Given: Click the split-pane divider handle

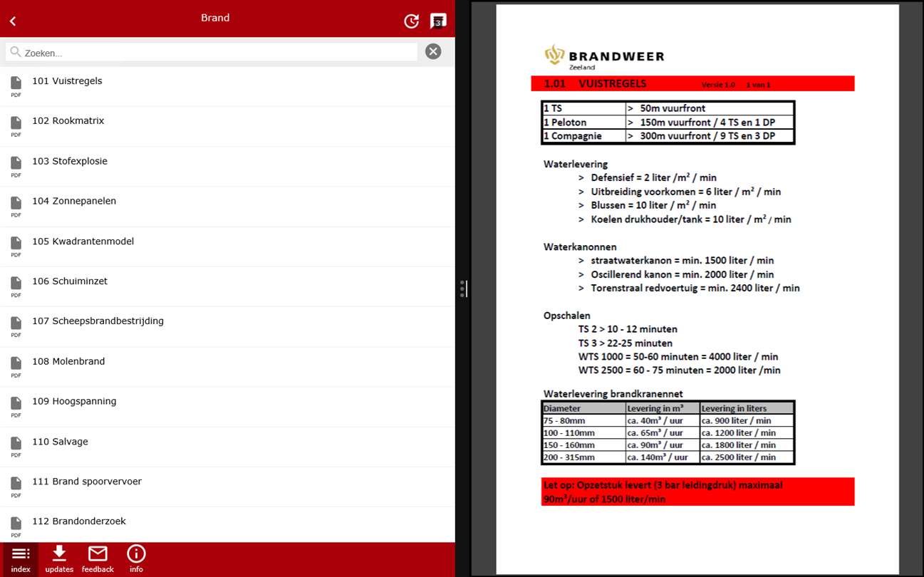Looking at the screenshot, I should pyautogui.click(x=462, y=288).
